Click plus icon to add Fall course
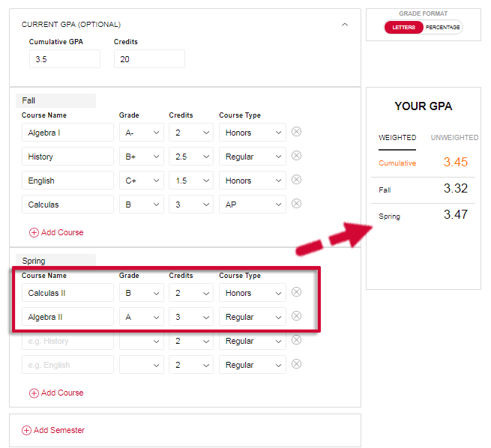Viewport: 491px width, 448px height. tap(34, 233)
